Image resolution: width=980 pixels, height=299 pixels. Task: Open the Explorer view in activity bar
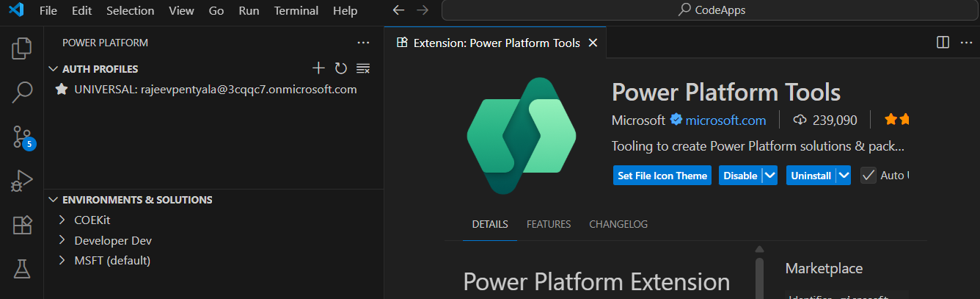coord(22,48)
